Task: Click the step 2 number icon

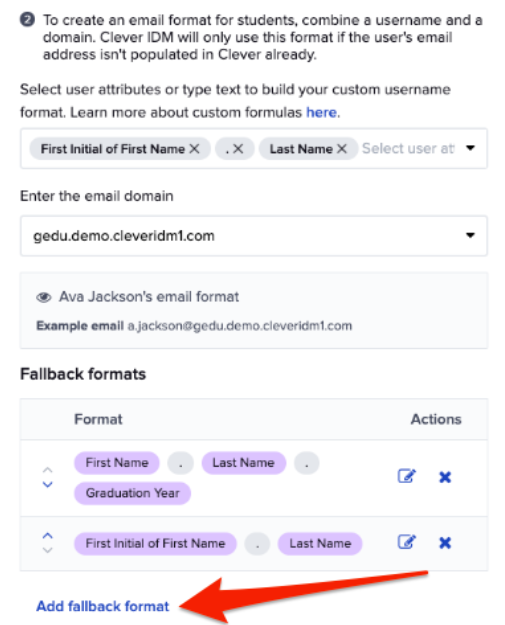Action: click(x=27, y=20)
